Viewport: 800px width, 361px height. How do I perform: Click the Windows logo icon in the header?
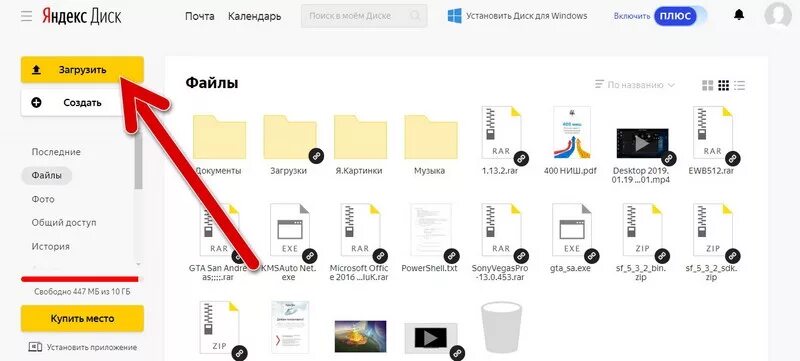point(454,16)
